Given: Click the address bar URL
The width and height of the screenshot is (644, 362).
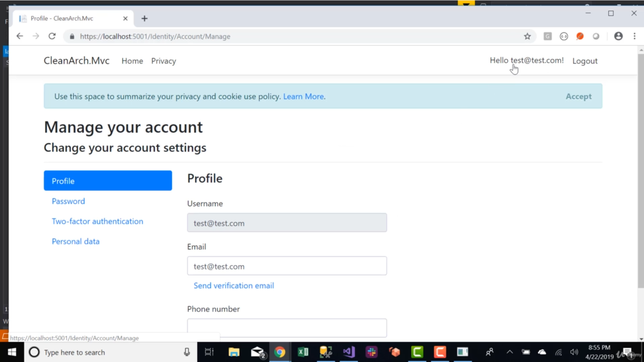Looking at the screenshot, I should point(155,36).
